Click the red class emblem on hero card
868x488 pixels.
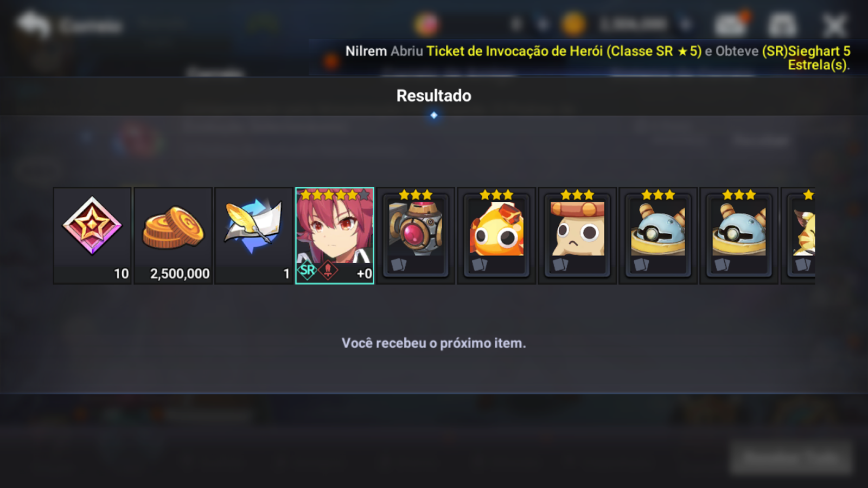tap(328, 270)
